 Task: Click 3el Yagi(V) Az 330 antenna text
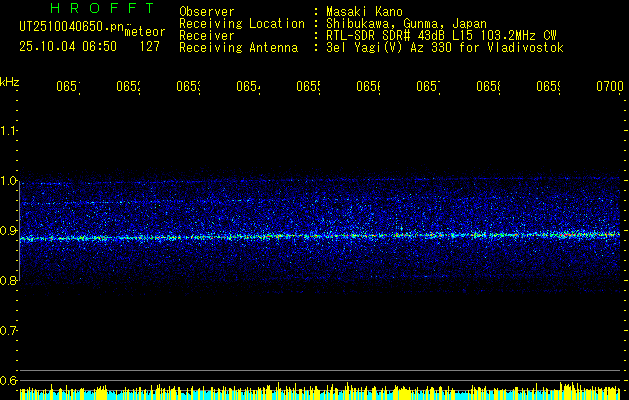[x=445, y=48]
